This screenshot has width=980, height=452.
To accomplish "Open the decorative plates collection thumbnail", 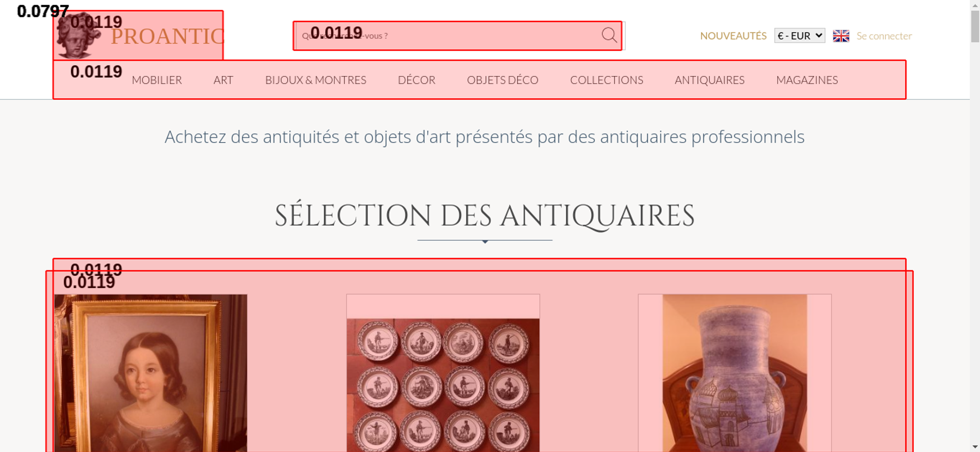I will click(x=443, y=373).
